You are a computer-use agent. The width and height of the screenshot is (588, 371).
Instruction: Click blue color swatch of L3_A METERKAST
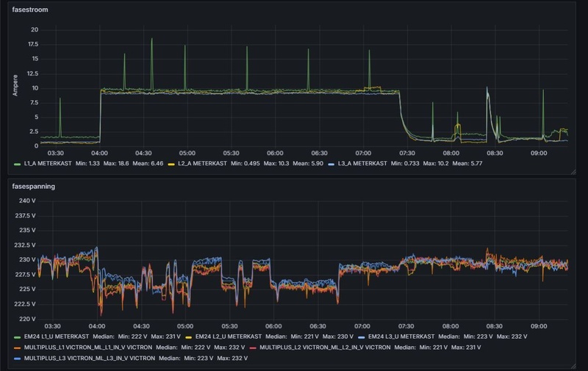[x=331, y=164]
